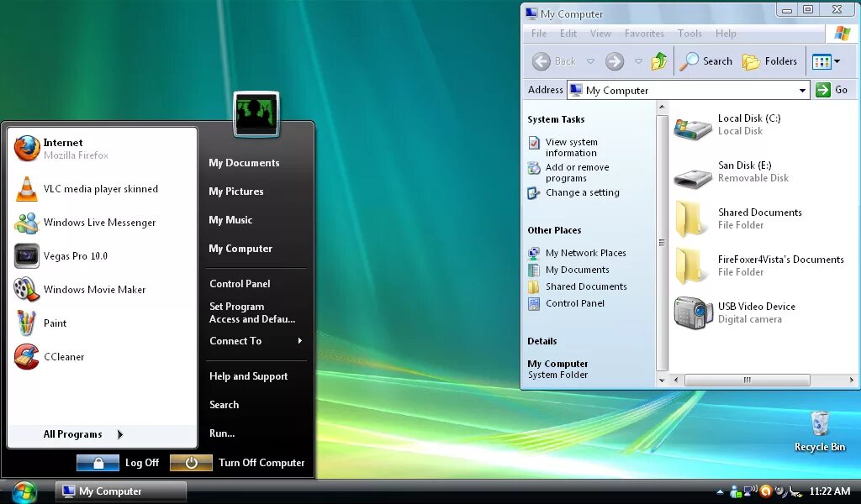Select San Disk (E:) removable disk

[693, 176]
